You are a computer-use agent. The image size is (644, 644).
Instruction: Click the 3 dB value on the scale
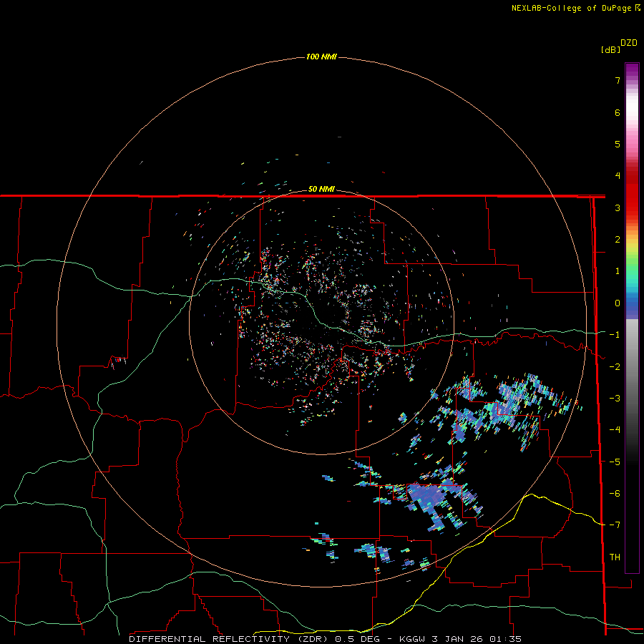pyautogui.click(x=618, y=208)
